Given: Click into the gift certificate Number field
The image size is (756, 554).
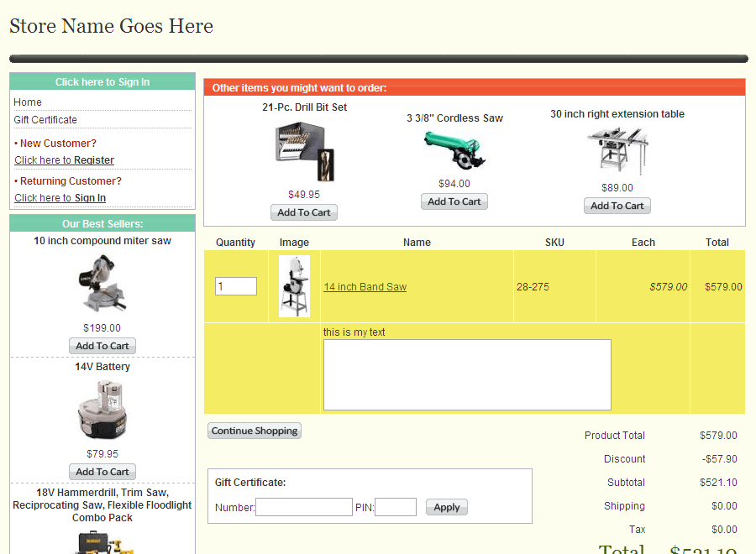Looking at the screenshot, I should coord(304,507).
